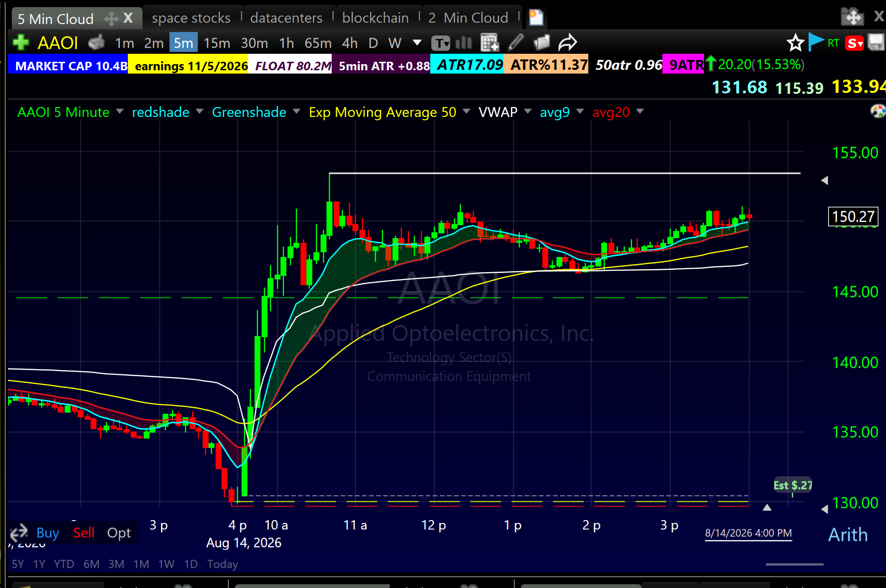This screenshot has height=588, width=886.
Task: Set chart range to 1M
Action: [x=141, y=564]
